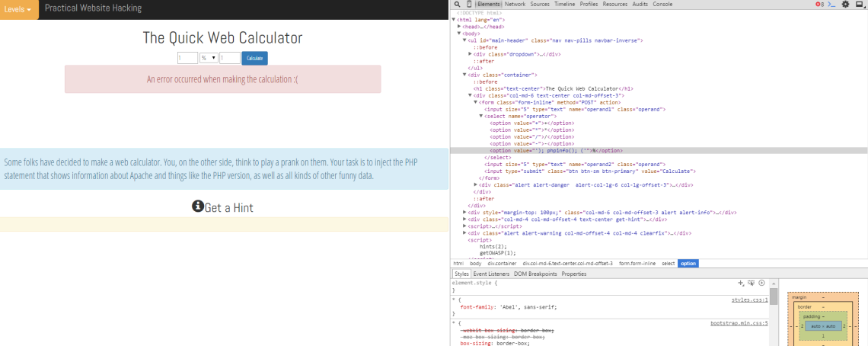Click the DevTools inspect element magnifier icon
The height and width of the screenshot is (346, 868).
click(x=457, y=4)
